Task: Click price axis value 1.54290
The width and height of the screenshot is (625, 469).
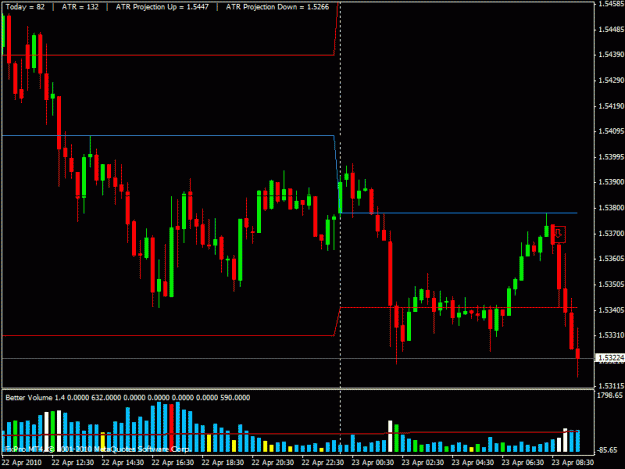Action: click(x=611, y=80)
